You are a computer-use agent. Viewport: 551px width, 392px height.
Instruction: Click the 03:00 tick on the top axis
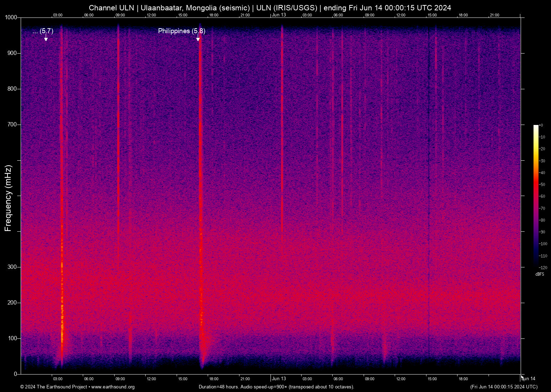point(58,15)
